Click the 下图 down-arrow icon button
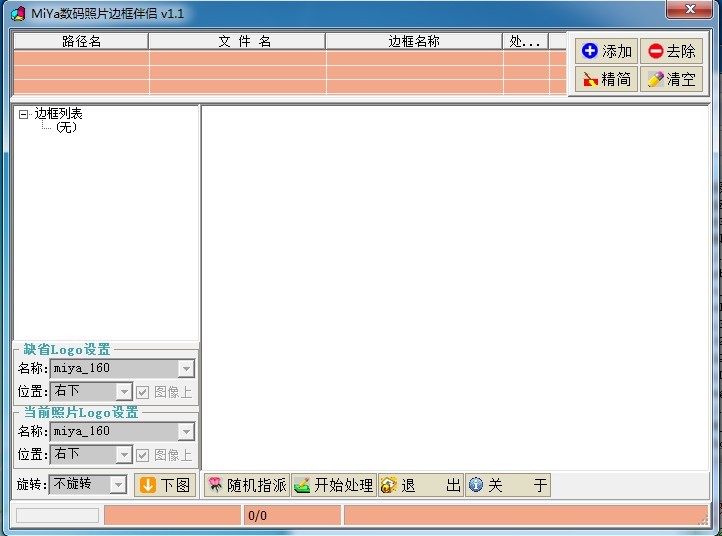Viewport: 722px width, 536px height. pos(165,485)
